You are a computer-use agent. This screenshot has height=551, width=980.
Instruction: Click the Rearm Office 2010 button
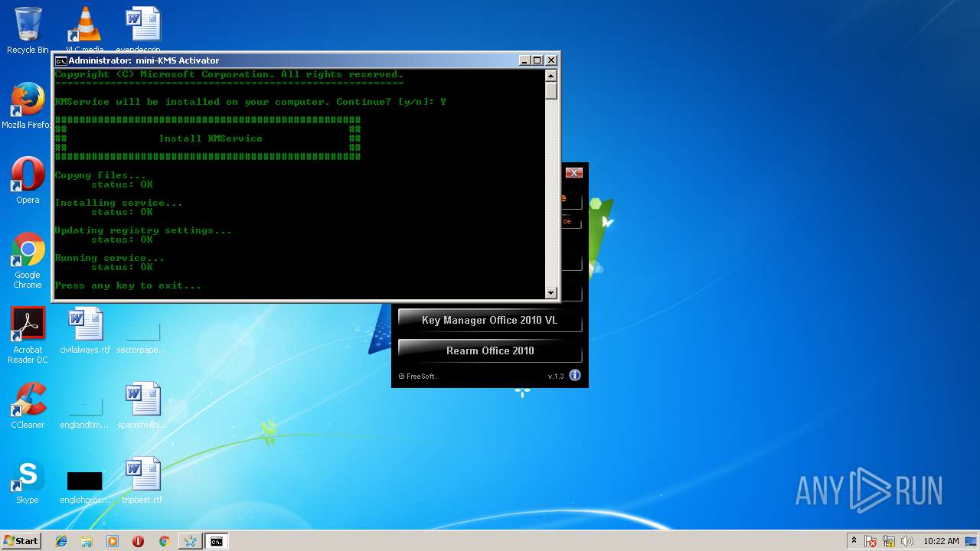[x=490, y=351]
